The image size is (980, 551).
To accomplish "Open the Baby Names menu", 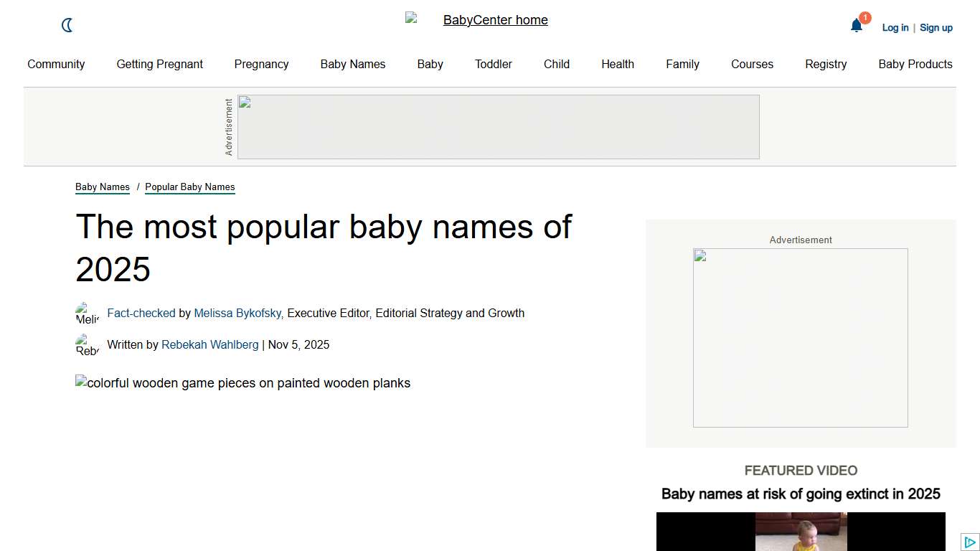I will tap(352, 64).
